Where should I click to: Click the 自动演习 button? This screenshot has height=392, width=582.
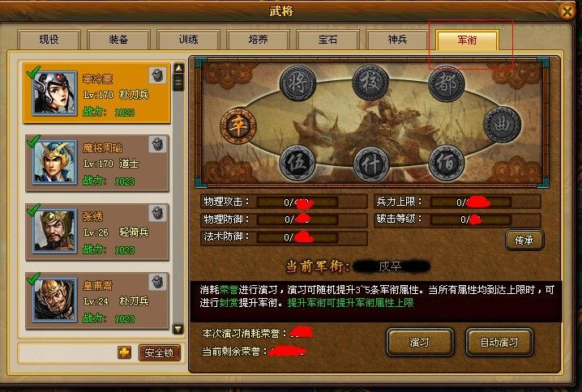coord(499,343)
